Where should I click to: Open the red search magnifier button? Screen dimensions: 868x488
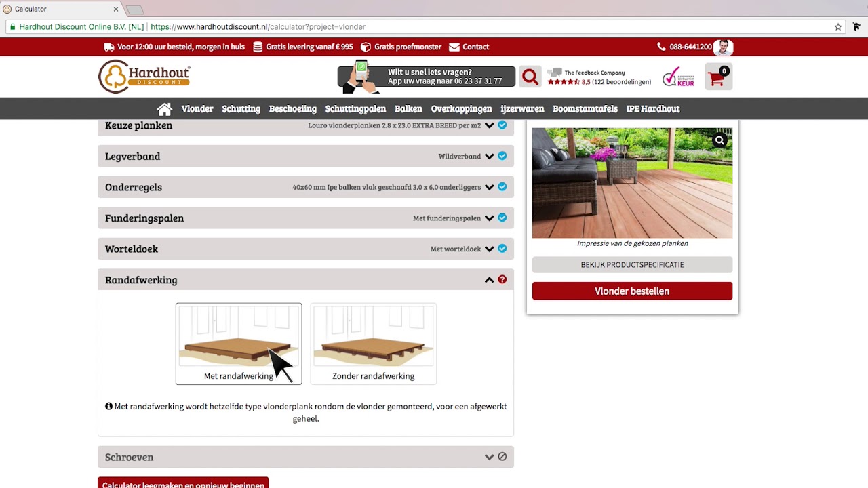(x=530, y=77)
